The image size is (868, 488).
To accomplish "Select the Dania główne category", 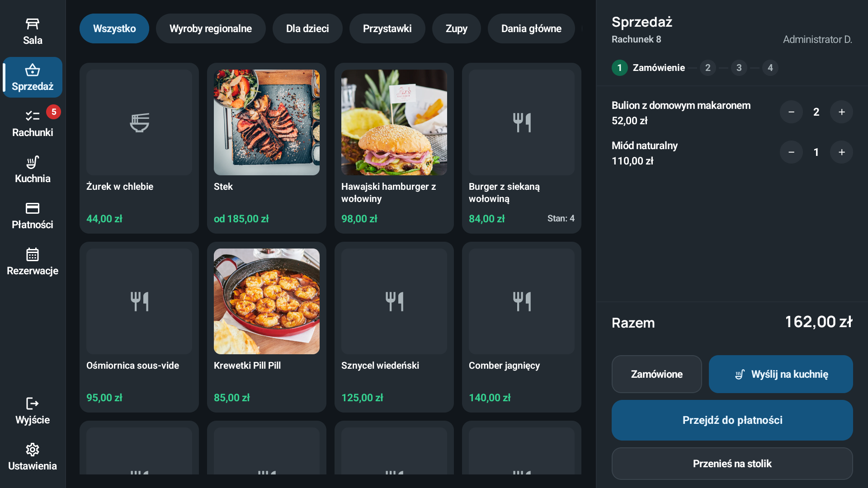I will [x=531, y=28].
